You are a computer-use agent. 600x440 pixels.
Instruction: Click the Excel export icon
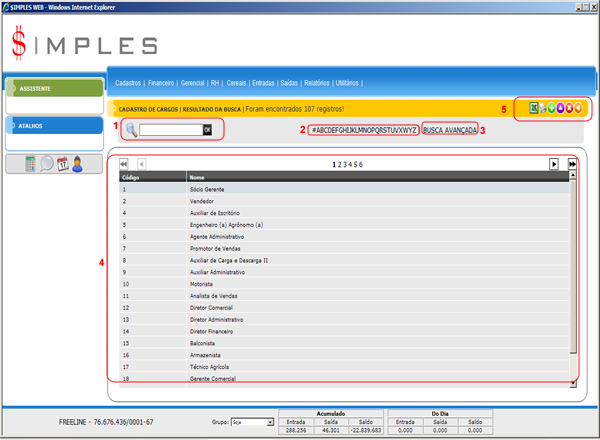pyautogui.click(x=534, y=107)
